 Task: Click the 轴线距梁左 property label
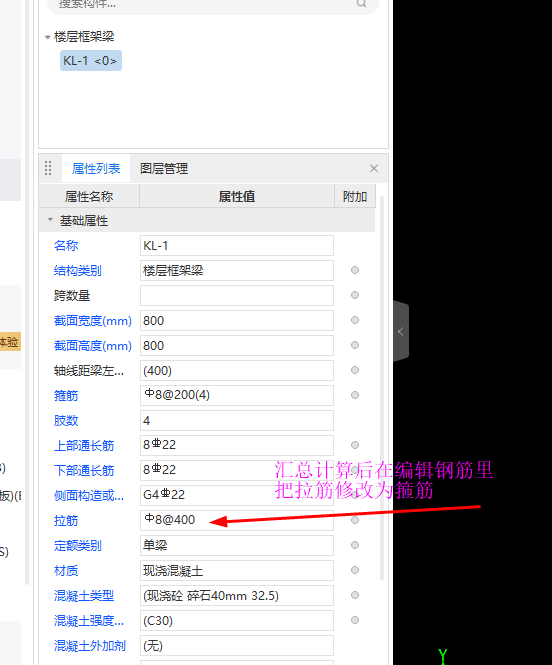[x=89, y=371]
